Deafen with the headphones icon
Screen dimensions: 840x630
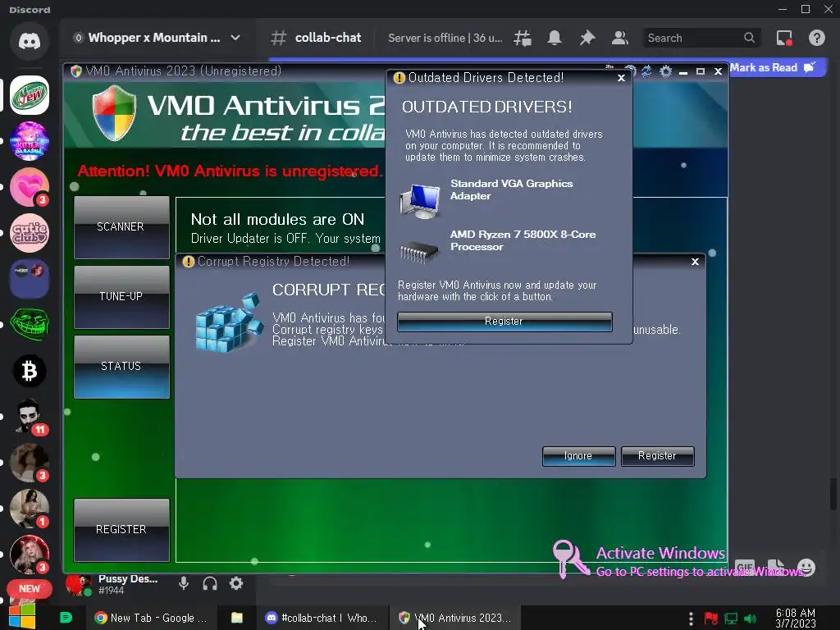click(x=210, y=583)
